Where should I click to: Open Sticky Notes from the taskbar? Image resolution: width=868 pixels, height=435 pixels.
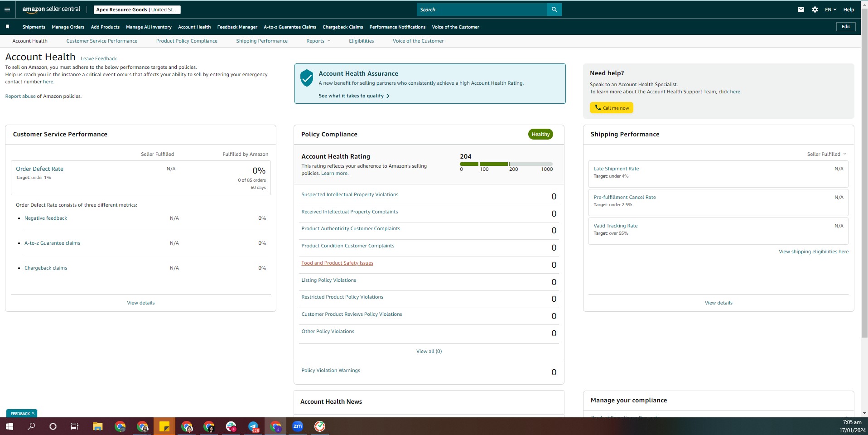pyautogui.click(x=164, y=426)
